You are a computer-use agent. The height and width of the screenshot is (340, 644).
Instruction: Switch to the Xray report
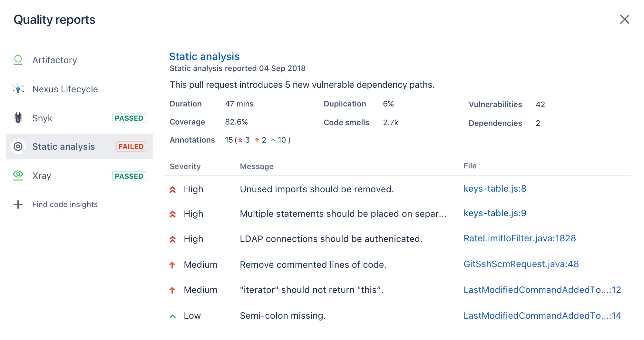tap(42, 175)
